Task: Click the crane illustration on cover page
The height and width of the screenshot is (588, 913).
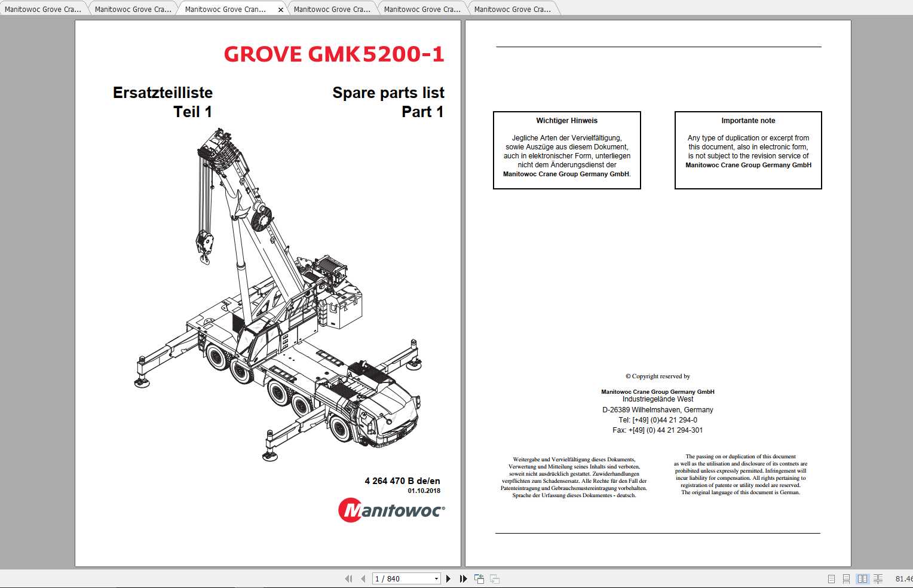Action: coord(278,294)
